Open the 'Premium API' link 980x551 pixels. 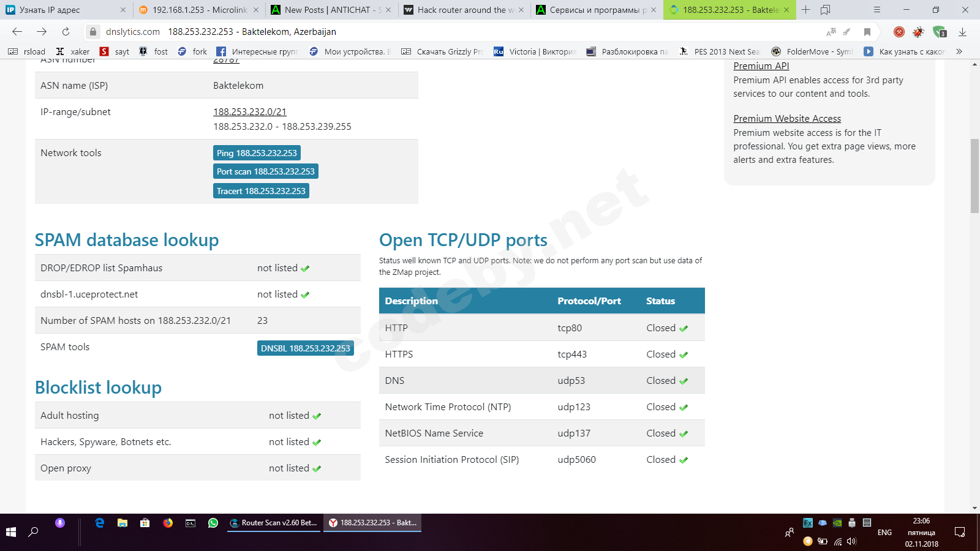(x=761, y=66)
